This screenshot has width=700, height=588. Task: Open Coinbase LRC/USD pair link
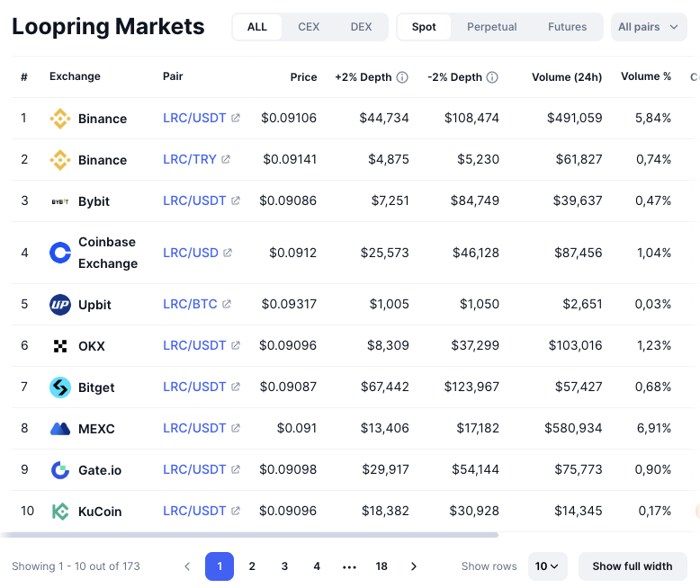[191, 253]
